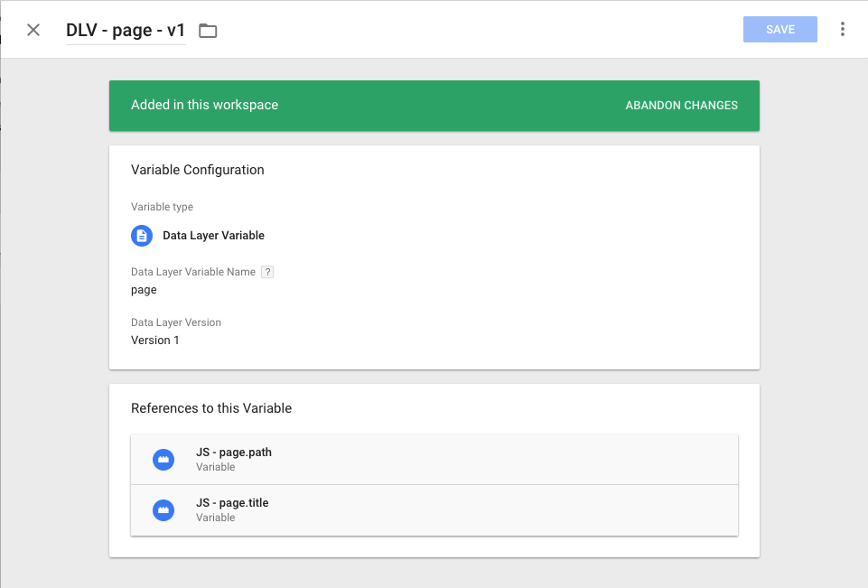The image size is (868, 588).
Task: Open the 'JS - page.path' variable reference
Action: 234,453
